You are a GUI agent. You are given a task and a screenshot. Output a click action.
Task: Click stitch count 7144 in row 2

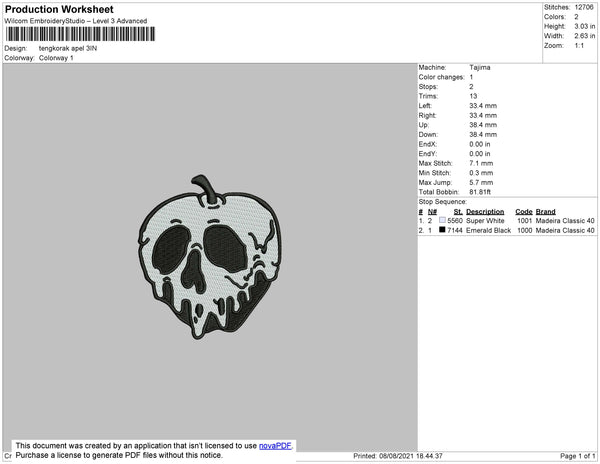pyautogui.click(x=455, y=230)
